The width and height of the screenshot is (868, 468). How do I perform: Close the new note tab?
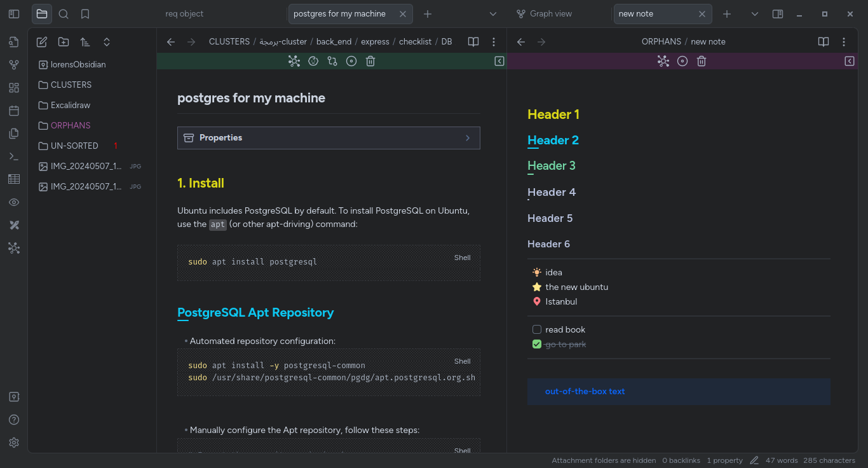(702, 14)
